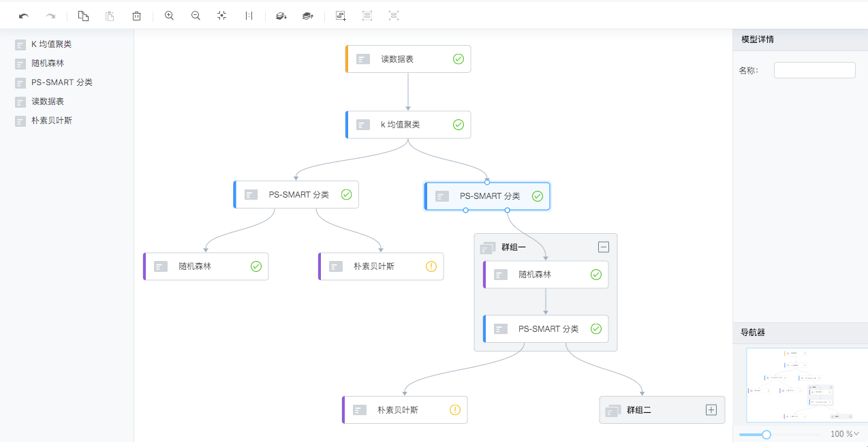Screen dimensions: 868x447
Task: Click the 名称： label in details panel
Action: point(749,70)
